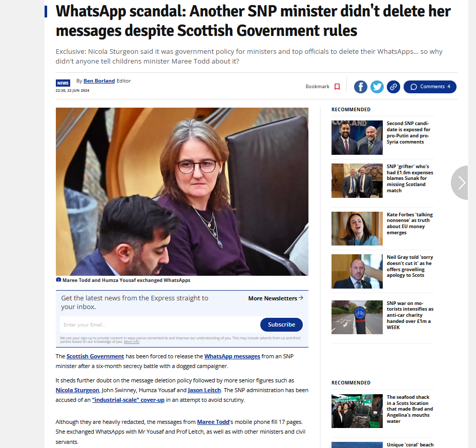The width and height of the screenshot is (476, 448).
Task: Open the Nicola Sturgeon link
Action: point(77,390)
